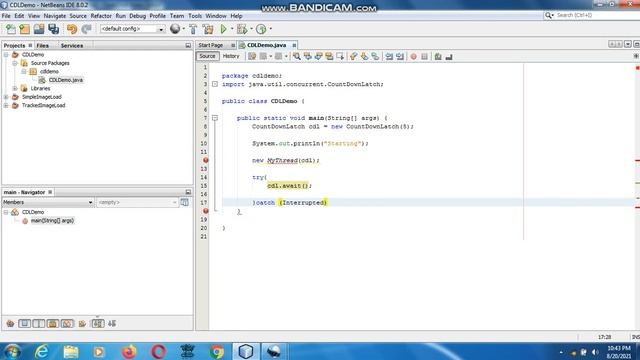Select main(String[] args) in Navigator
640x360 pixels.
pos(52,221)
